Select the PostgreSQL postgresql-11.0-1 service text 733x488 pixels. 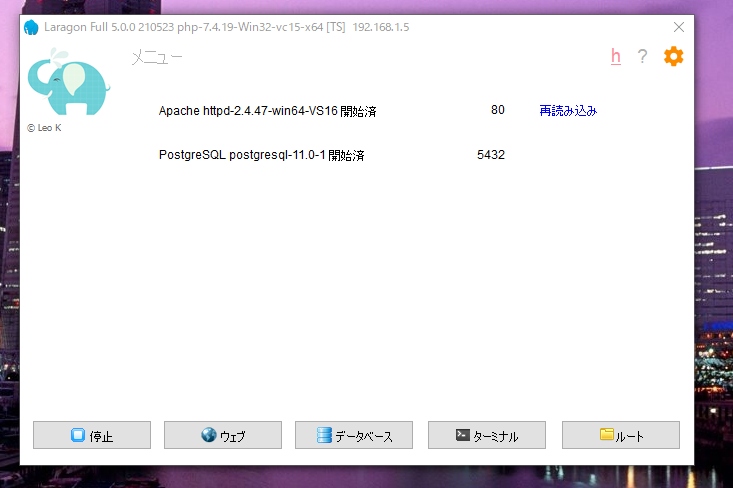pyautogui.click(x=261, y=155)
